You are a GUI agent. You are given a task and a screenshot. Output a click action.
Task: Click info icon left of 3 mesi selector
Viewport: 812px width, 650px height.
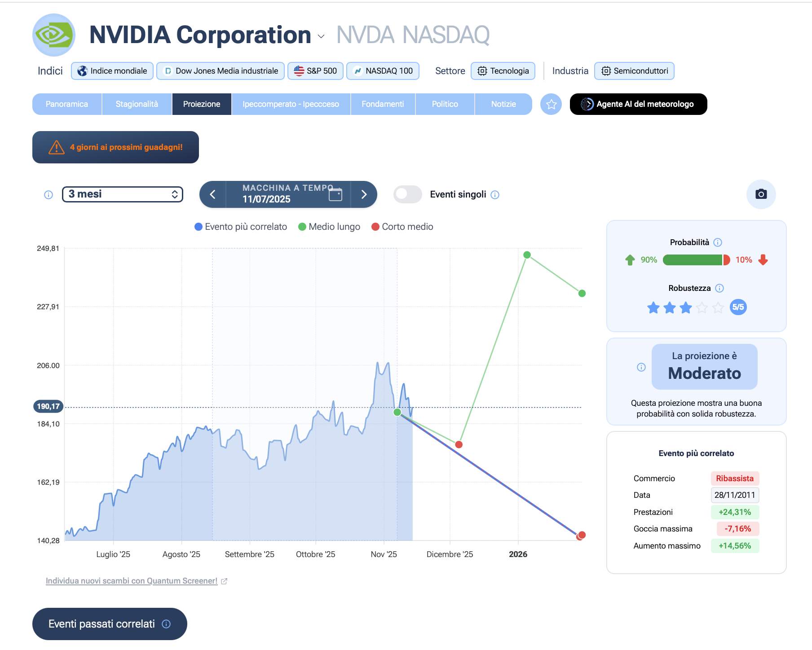coord(49,195)
